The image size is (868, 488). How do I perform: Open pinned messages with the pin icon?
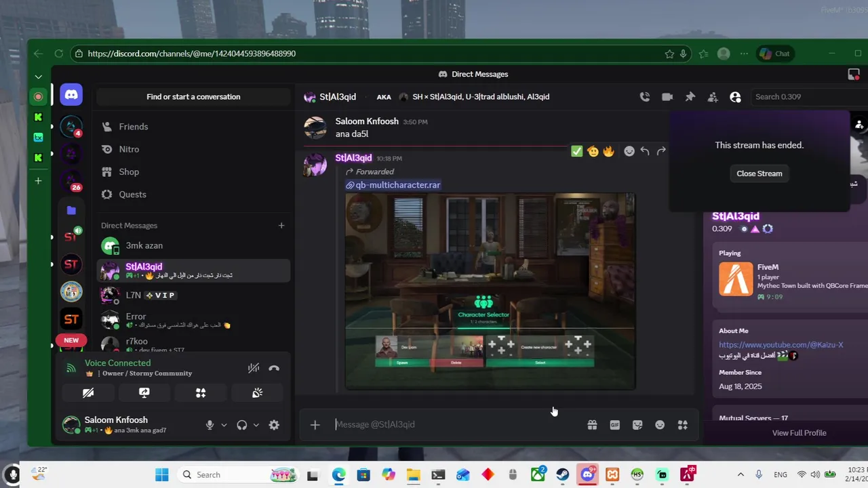pos(690,97)
